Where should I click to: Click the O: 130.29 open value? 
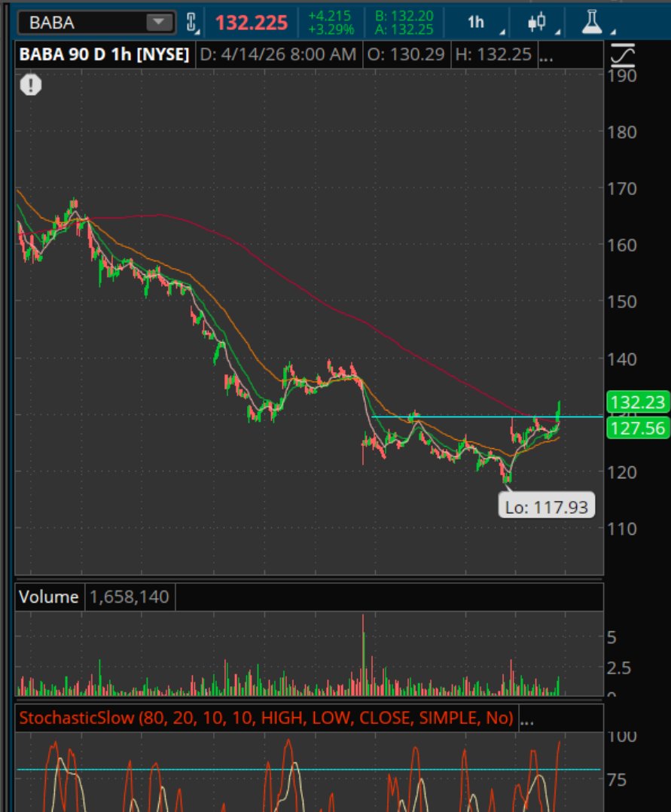[405, 54]
